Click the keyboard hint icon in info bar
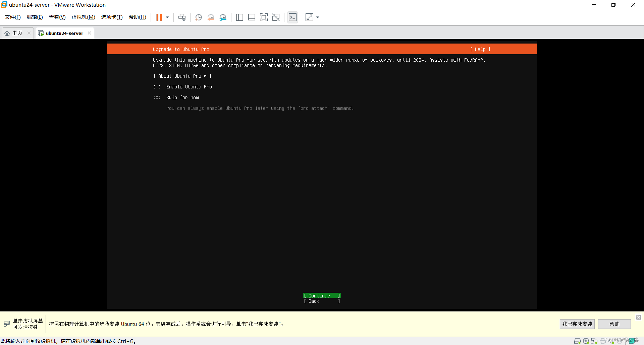The height and width of the screenshot is (345, 644). [x=7, y=324]
